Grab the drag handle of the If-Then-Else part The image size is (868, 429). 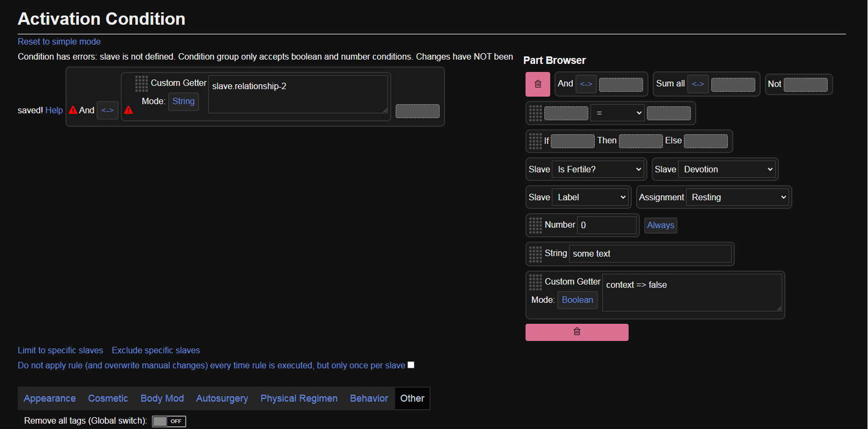pyautogui.click(x=535, y=141)
